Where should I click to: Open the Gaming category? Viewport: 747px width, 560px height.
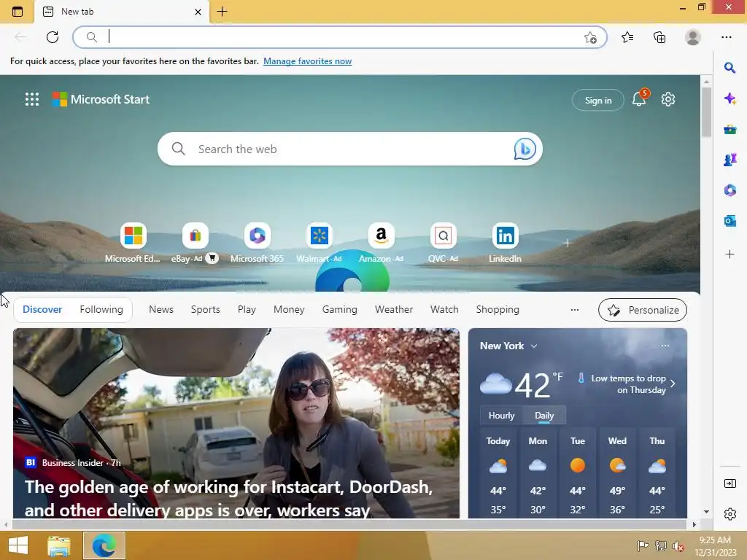(340, 309)
